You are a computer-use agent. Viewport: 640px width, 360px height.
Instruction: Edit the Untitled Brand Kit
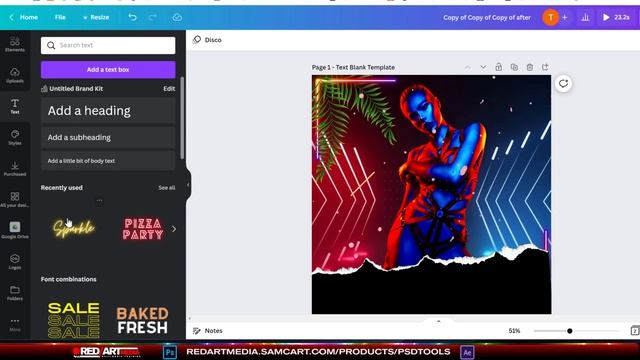coord(169,89)
